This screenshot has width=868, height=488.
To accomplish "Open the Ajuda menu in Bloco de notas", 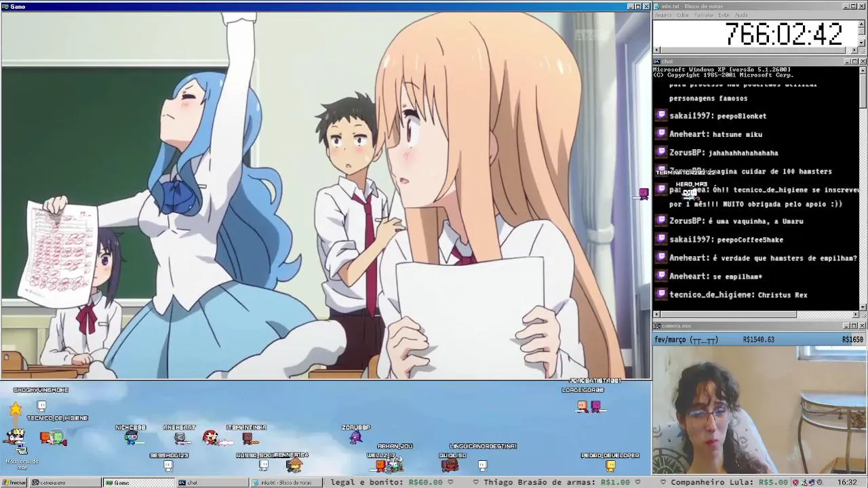I will coord(741,15).
